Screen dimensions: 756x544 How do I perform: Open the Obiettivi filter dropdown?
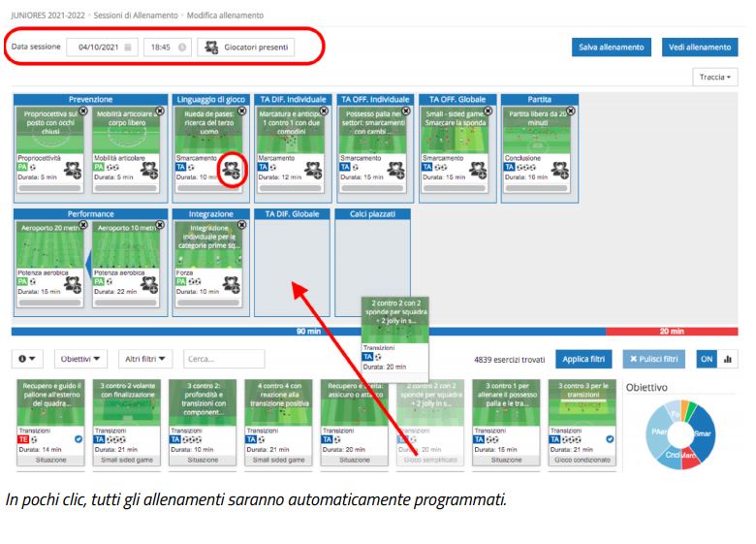tap(80, 359)
